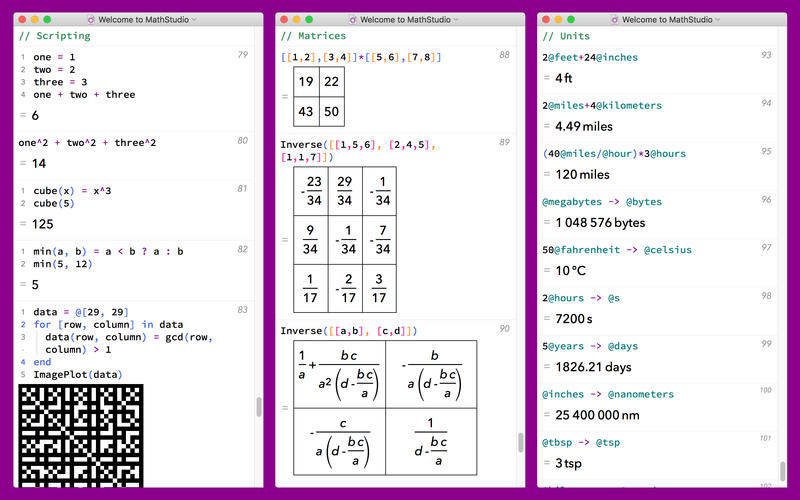
Task: Click the Scripting window vertical scrollbar thumb
Action: coord(259,407)
